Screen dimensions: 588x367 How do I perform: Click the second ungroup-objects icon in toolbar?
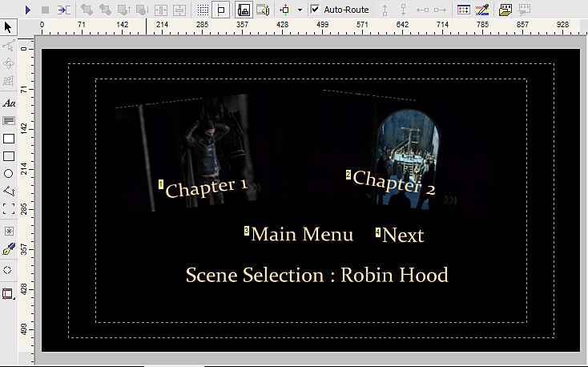point(105,10)
